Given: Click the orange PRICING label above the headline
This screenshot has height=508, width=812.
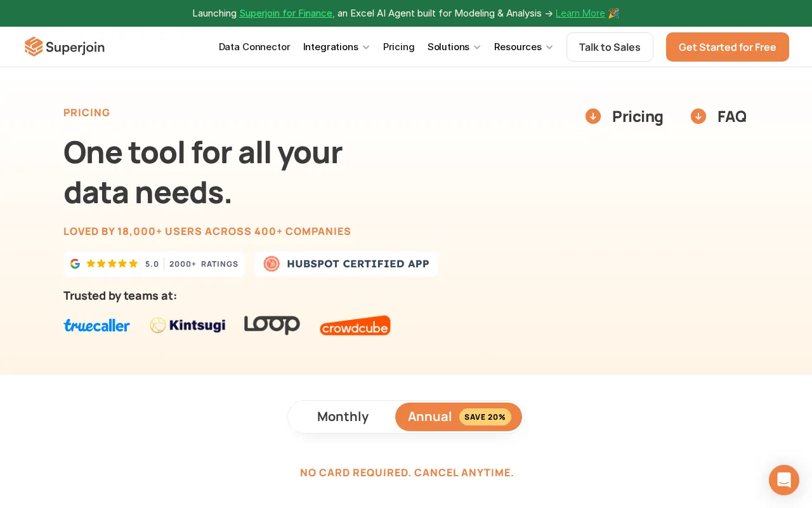Looking at the screenshot, I should [x=87, y=112].
